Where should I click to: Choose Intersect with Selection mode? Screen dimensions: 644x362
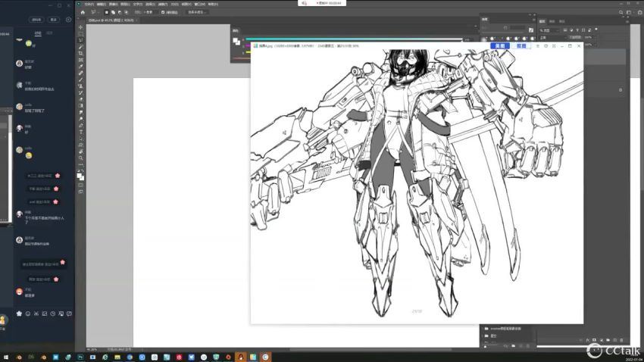tap(126, 12)
